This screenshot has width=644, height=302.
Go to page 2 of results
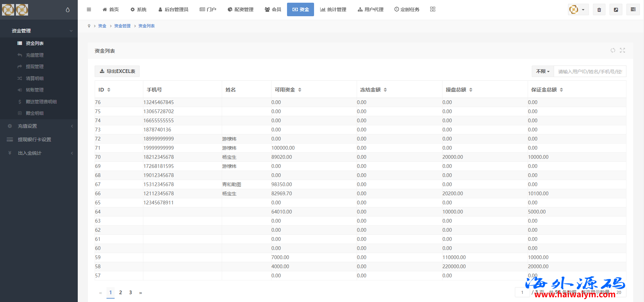point(120,293)
